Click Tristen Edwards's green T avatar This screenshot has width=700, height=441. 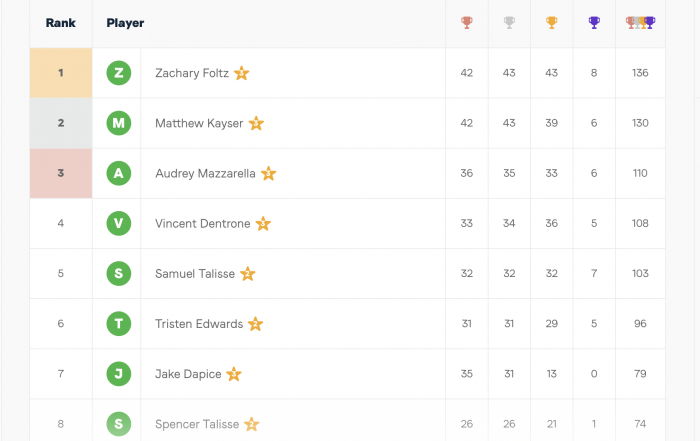click(119, 324)
